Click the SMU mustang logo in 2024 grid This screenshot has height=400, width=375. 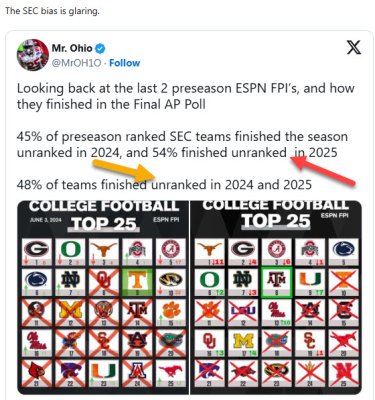click(x=171, y=373)
